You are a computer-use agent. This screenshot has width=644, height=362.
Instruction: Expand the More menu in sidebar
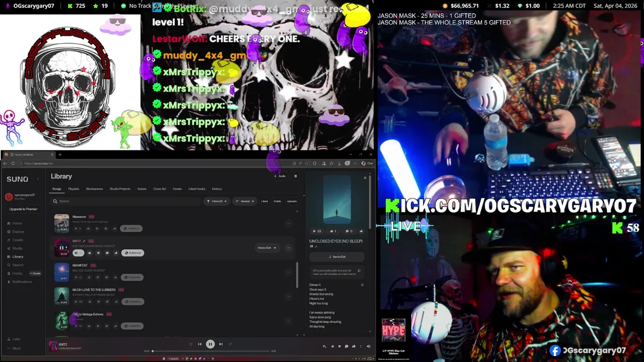click(x=14, y=348)
